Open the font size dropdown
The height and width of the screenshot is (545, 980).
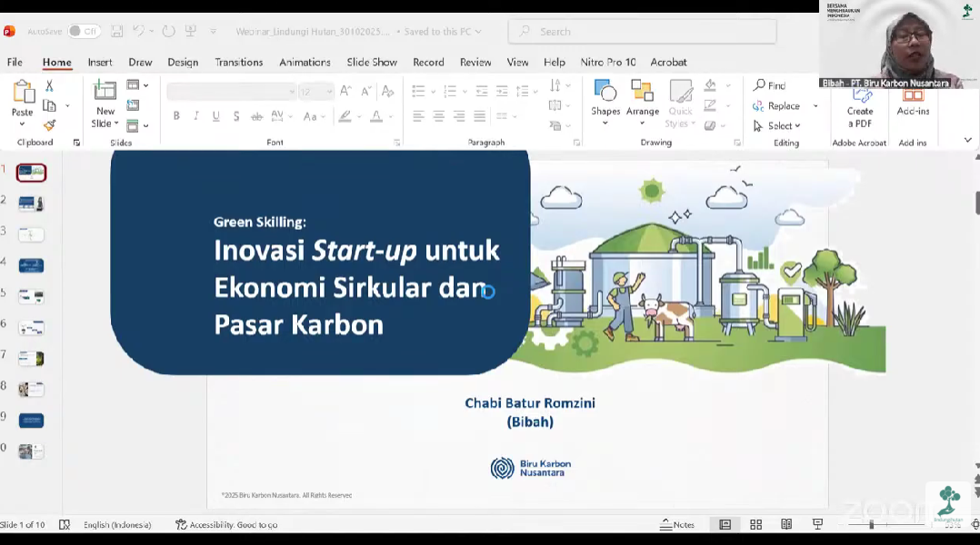point(329,92)
